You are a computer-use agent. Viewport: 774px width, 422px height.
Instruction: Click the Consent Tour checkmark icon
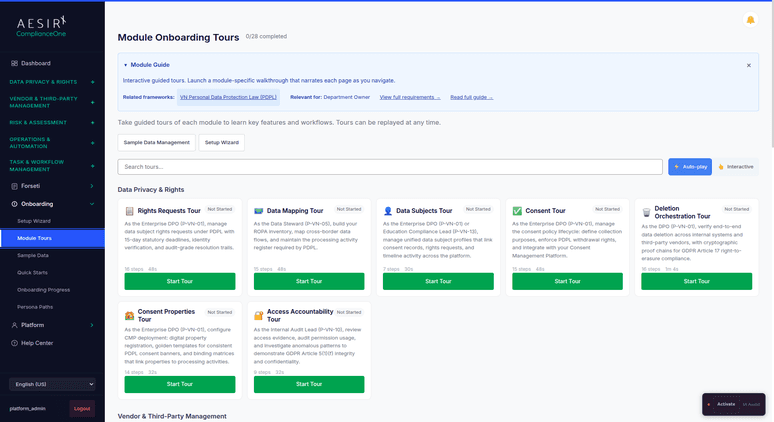click(x=517, y=211)
